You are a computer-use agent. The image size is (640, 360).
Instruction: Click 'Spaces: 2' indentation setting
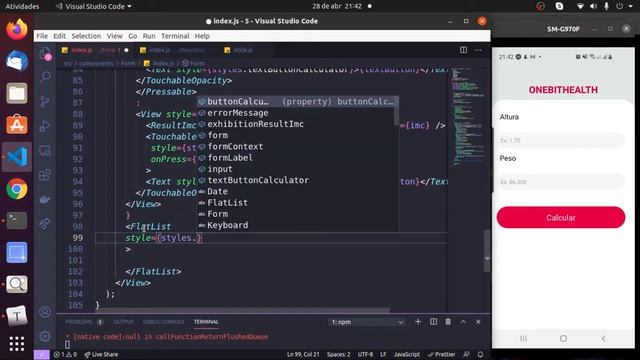[x=338, y=354]
